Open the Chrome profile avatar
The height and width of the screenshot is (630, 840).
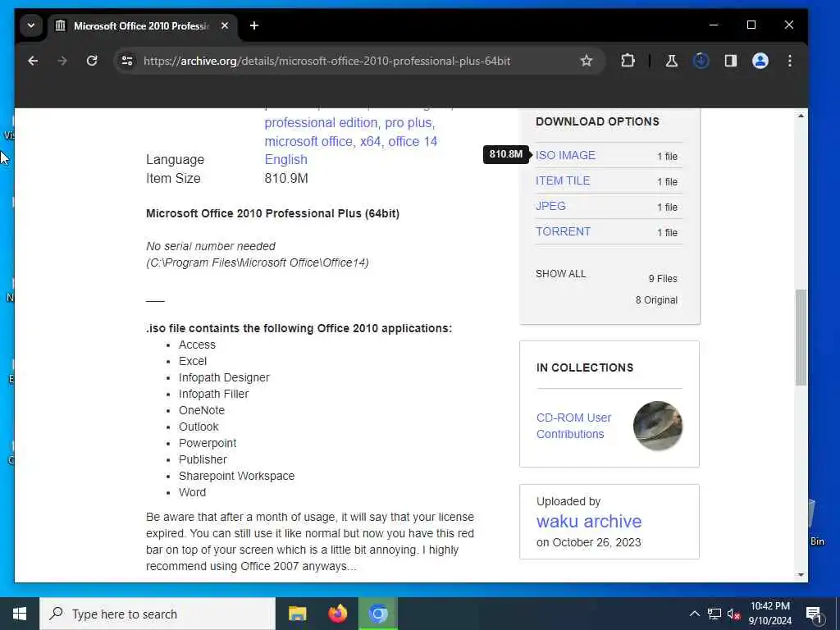pos(760,61)
